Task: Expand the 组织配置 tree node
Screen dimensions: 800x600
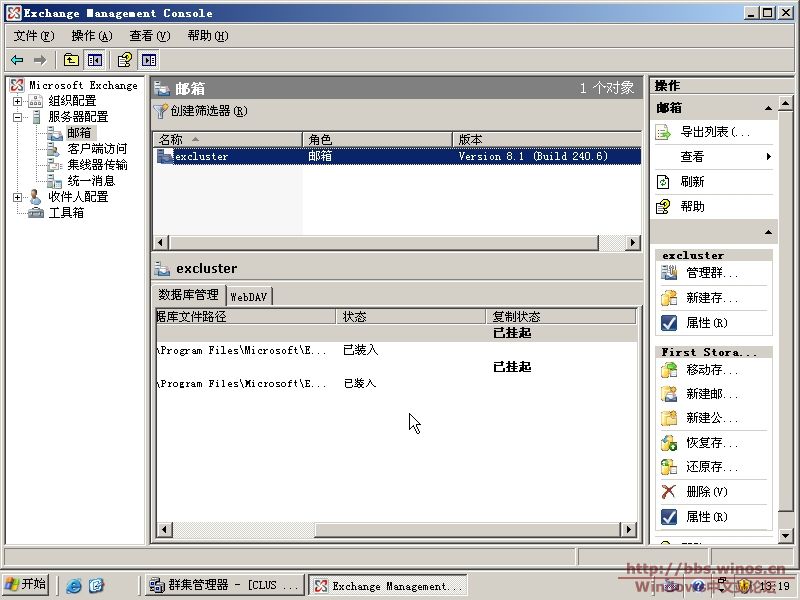Action: click(x=18, y=101)
